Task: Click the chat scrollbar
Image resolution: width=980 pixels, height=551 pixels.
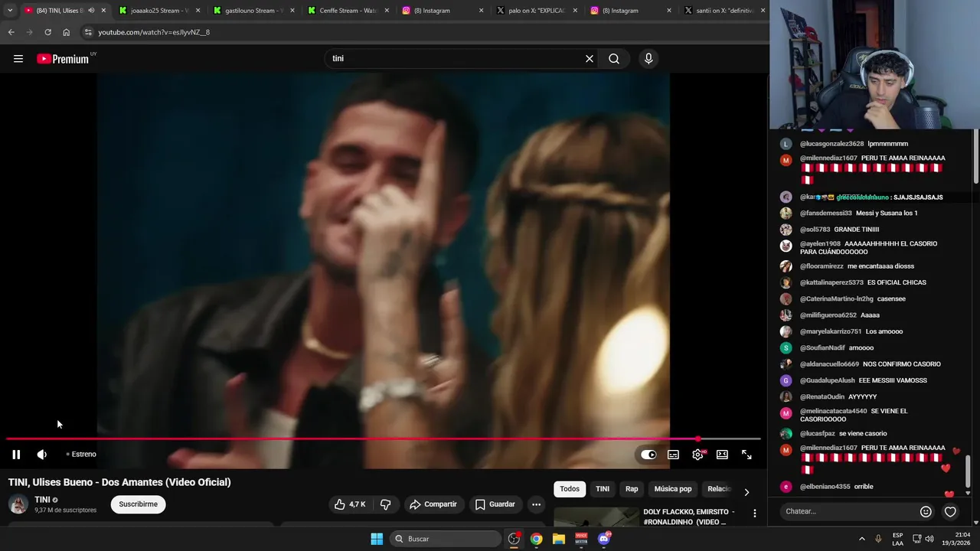Action: (x=968, y=471)
